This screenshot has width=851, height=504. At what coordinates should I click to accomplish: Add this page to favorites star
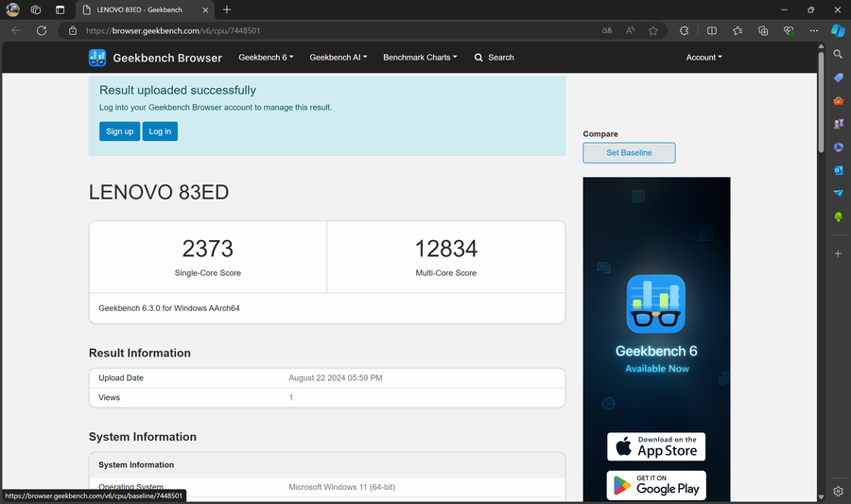coord(652,31)
